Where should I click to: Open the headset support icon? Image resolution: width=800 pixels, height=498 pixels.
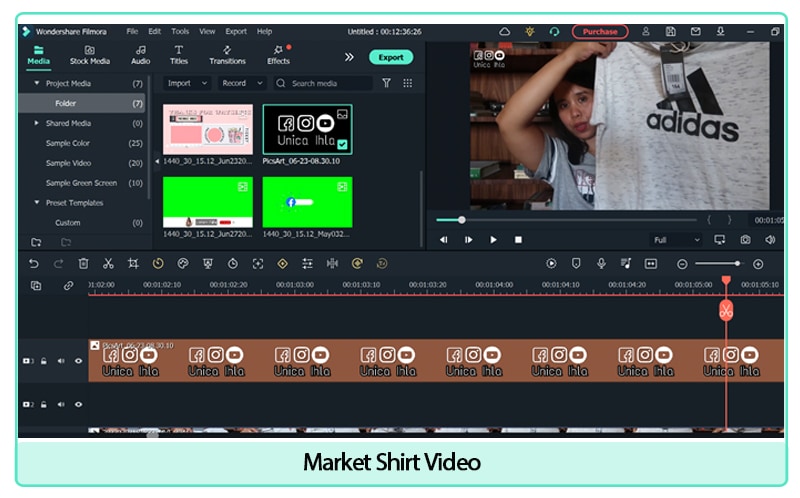point(555,32)
